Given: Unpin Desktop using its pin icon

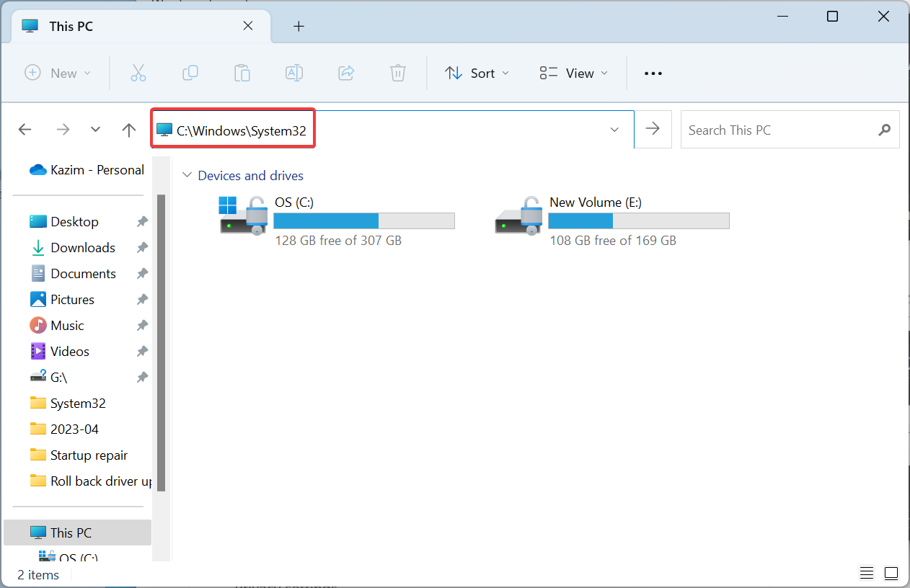Looking at the screenshot, I should [142, 222].
